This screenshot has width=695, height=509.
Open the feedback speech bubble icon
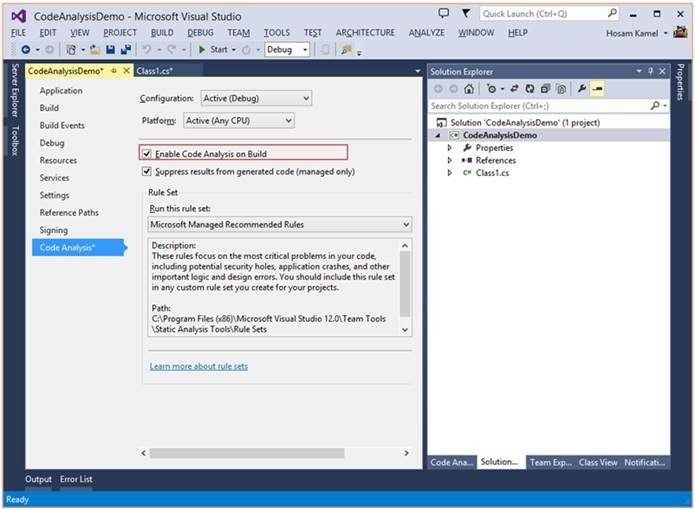click(443, 13)
